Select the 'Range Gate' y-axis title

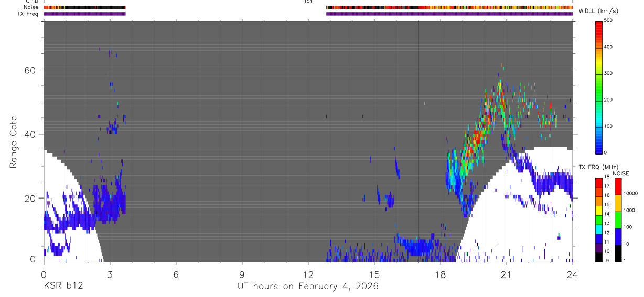tap(15, 142)
